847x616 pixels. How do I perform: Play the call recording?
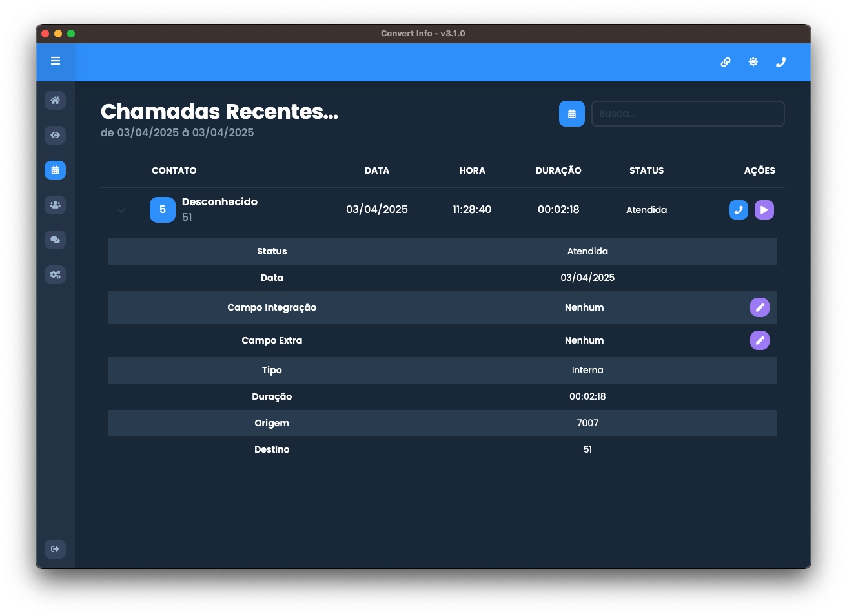[x=764, y=210]
